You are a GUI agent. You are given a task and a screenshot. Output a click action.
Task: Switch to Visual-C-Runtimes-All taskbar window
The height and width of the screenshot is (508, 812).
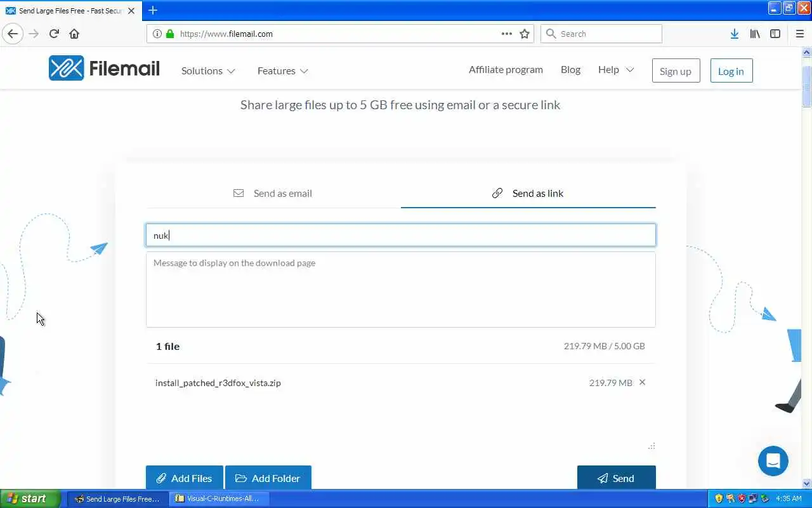219,498
